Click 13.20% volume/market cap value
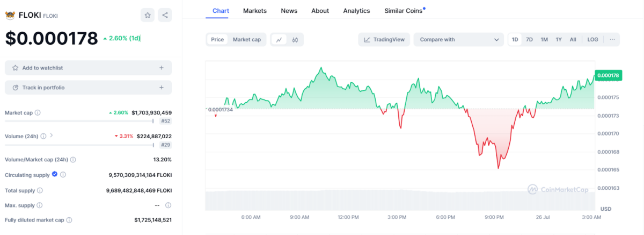Viewport: 644px width, 235px height. pos(163,160)
